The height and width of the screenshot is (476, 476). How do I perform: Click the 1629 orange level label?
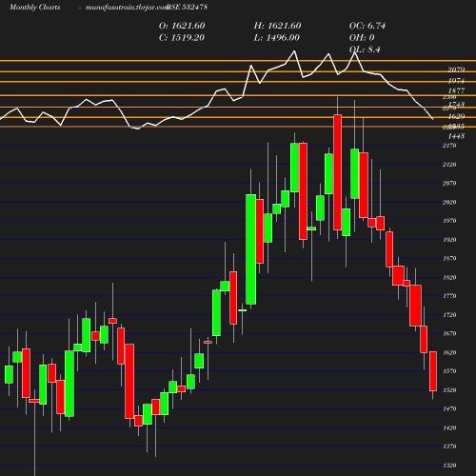(456, 116)
